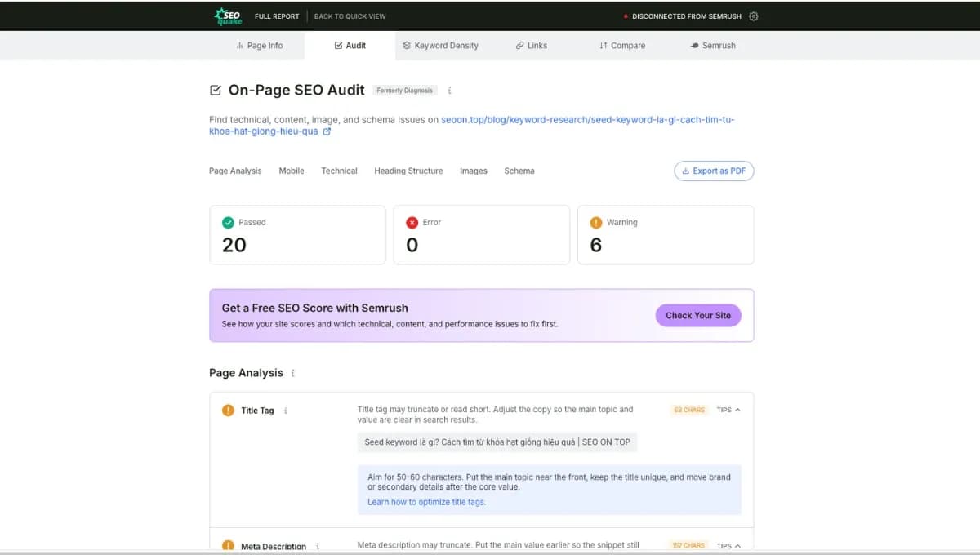The width and height of the screenshot is (980, 555).
Task: Click the info icon beside Formerly Diagnosis
Action: pos(450,91)
